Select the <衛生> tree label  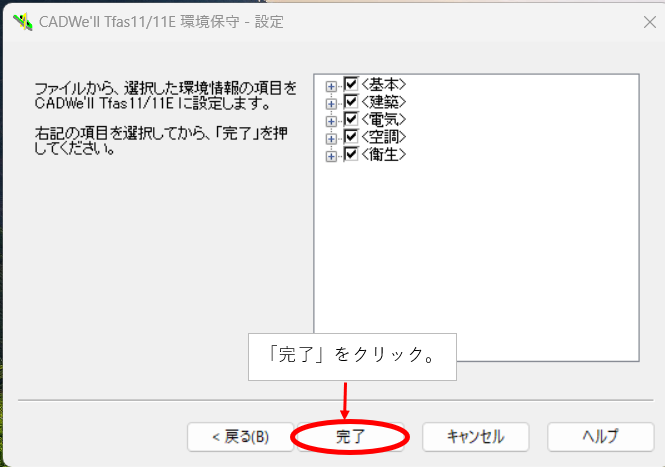tap(383, 154)
